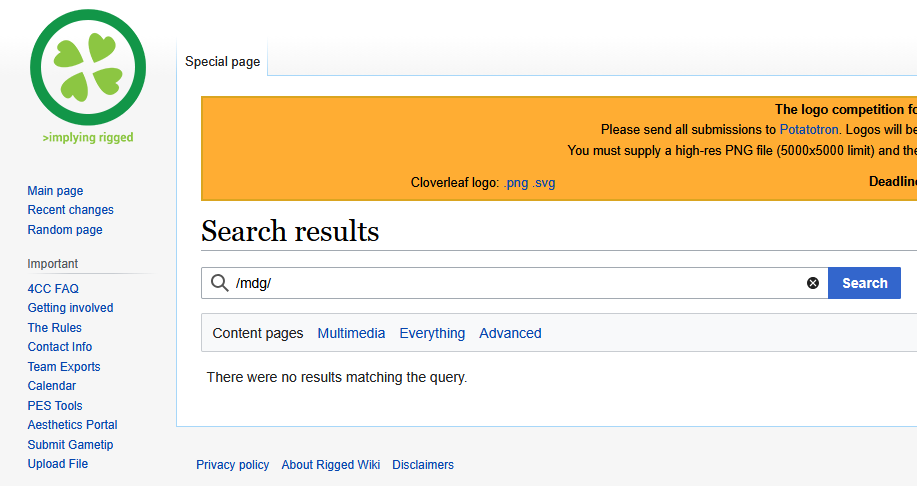This screenshot has width=917, height=486.
Task: Open the Disclaimers footer link
Action: click(x=423, y=465)
